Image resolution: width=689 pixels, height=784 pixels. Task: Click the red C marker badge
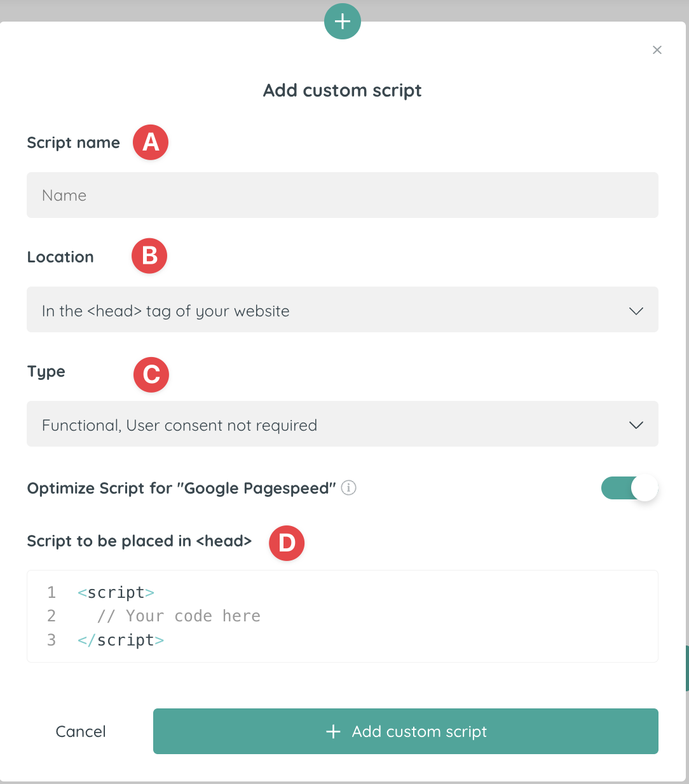pyautogui.click(x=151, y=374)
